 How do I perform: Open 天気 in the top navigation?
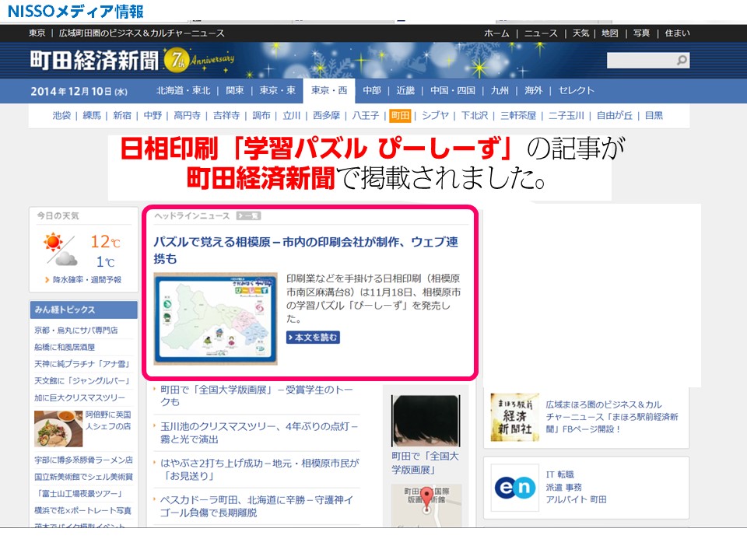580,33
